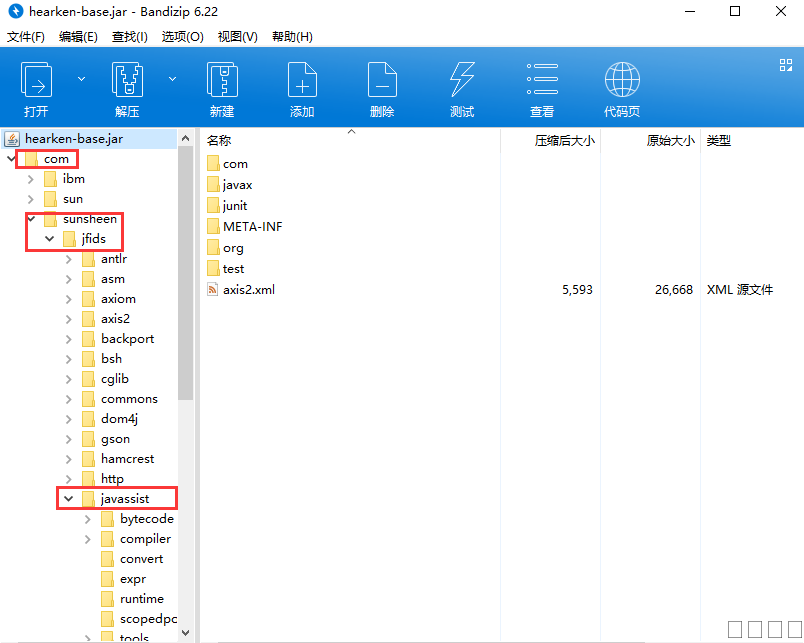
Task: Click the 删除 (Delete) toolbar icon
Action: pyautogui.click(x=382, y=79)
